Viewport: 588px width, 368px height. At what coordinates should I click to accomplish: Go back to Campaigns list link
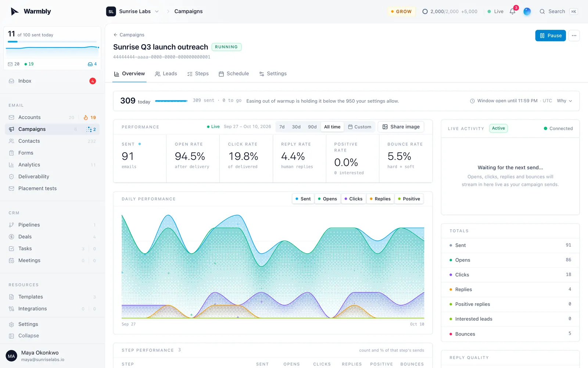click(129, 35)
